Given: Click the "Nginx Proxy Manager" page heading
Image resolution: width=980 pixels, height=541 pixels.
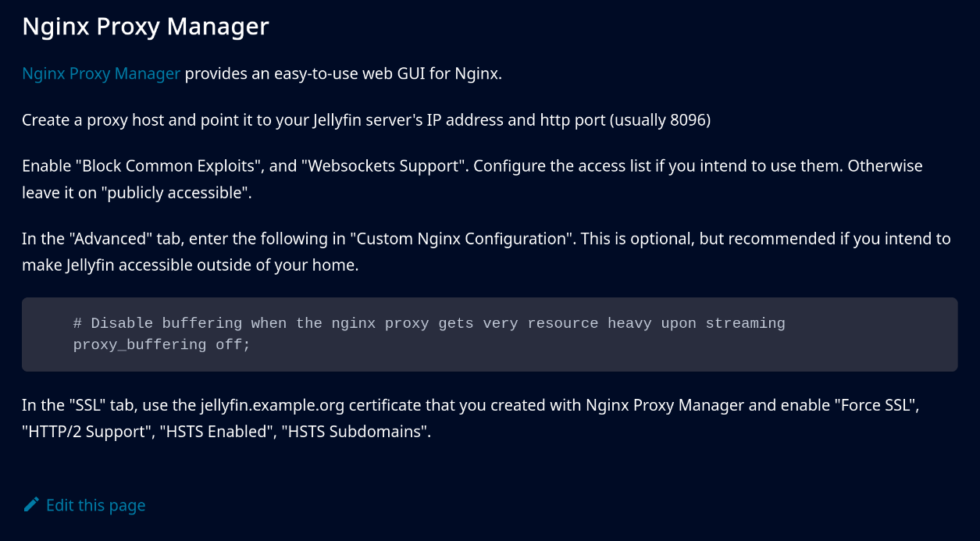Looking at the screenshot, I should [145, 27].
